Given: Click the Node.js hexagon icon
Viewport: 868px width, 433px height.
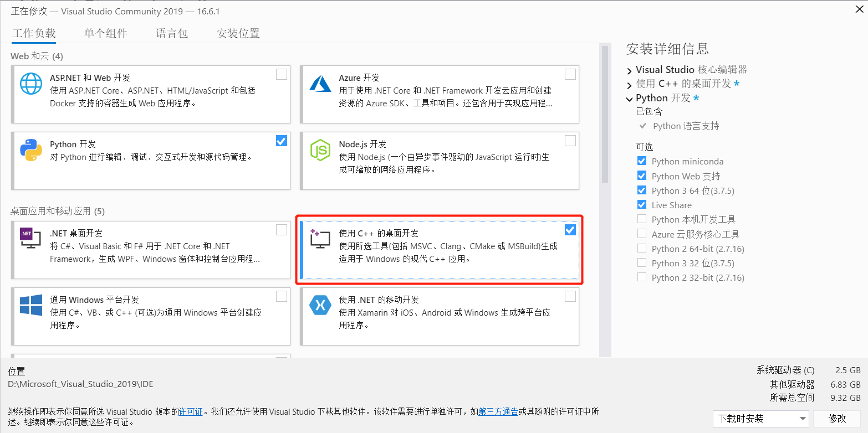Looking at the screenshot, I should 320,150.
